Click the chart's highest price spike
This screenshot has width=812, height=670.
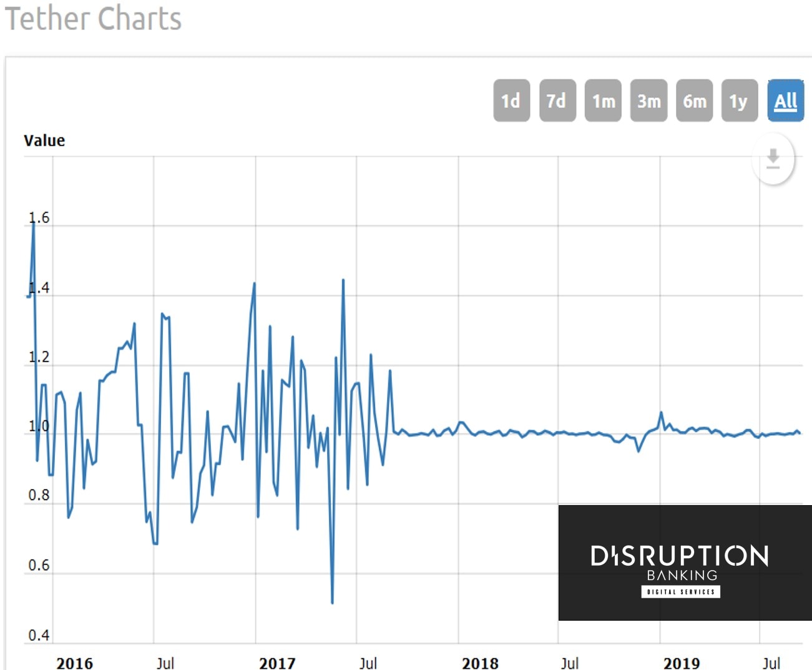(x=32, y=224)
